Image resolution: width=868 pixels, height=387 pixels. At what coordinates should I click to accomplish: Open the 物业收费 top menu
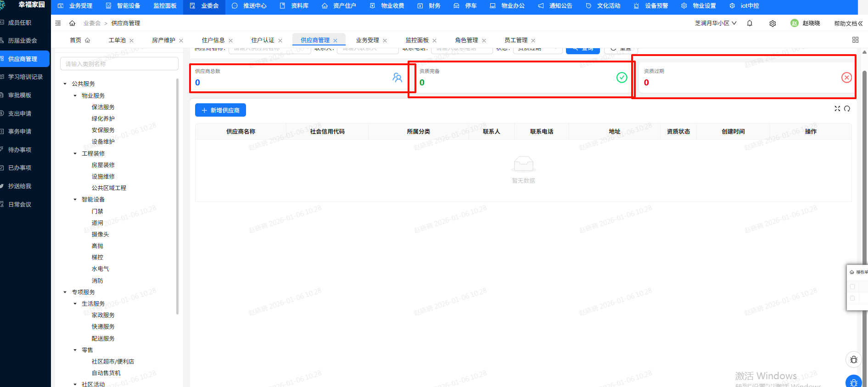tap(387, 6)
